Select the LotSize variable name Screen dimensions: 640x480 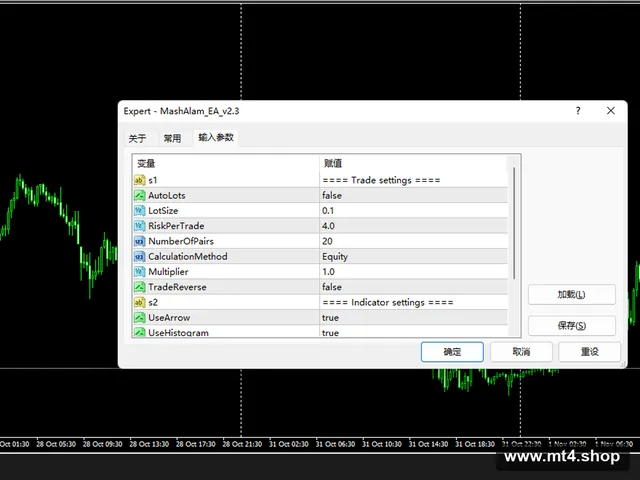[163, 211]
